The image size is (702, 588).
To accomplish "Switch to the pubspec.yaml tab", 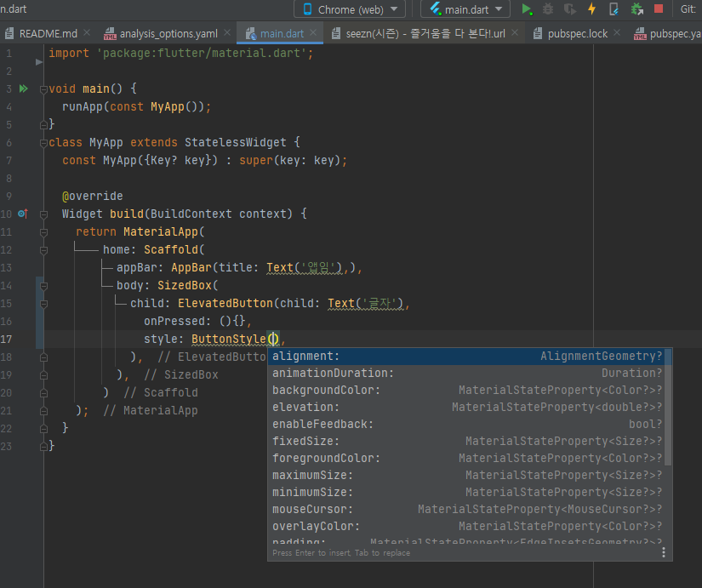I will [x=667, y=33].
